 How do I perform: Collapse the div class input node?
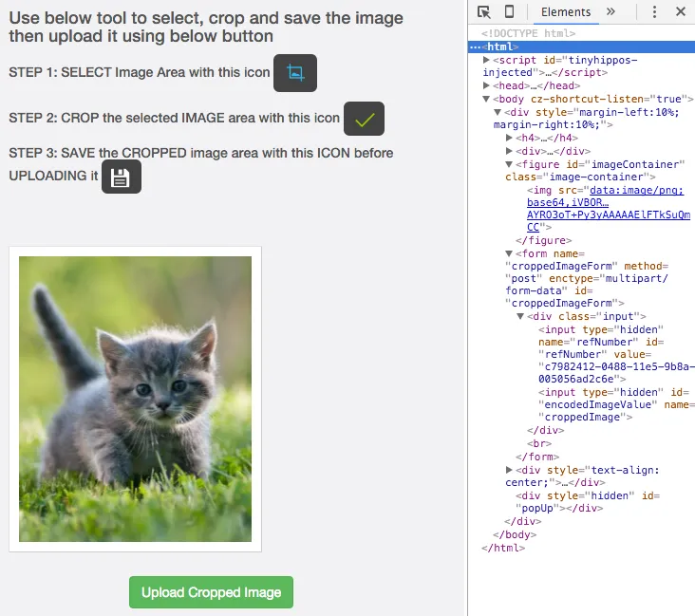pos(520,316)
